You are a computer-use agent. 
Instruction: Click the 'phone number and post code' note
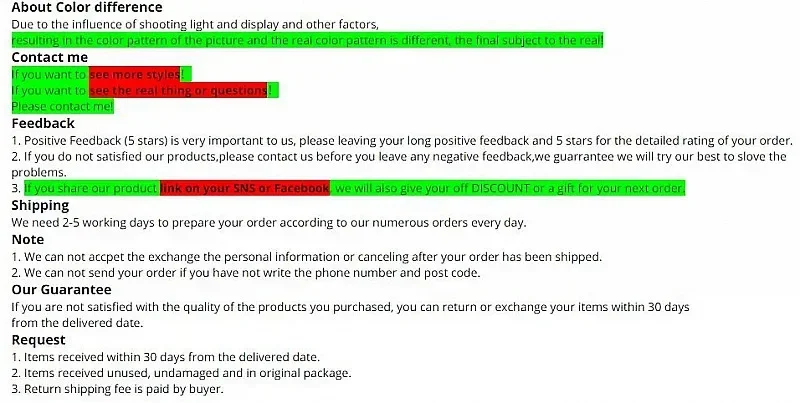(x=246, y=273)
